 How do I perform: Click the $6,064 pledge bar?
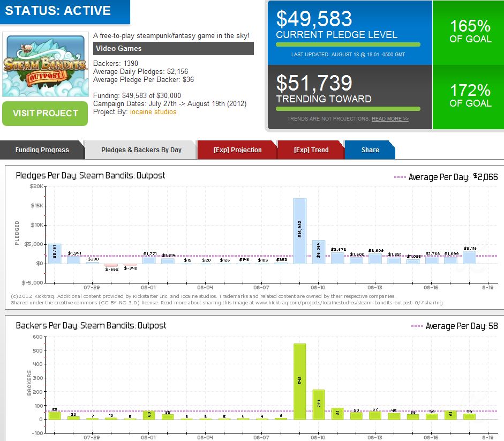pyautogui.click(x=319, y=252)
